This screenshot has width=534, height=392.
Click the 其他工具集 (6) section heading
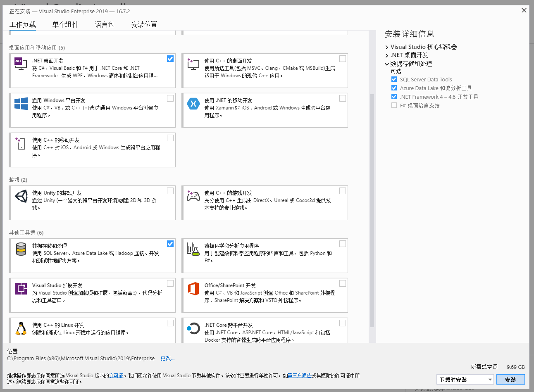pyautogui.click(x=26, y=233)
